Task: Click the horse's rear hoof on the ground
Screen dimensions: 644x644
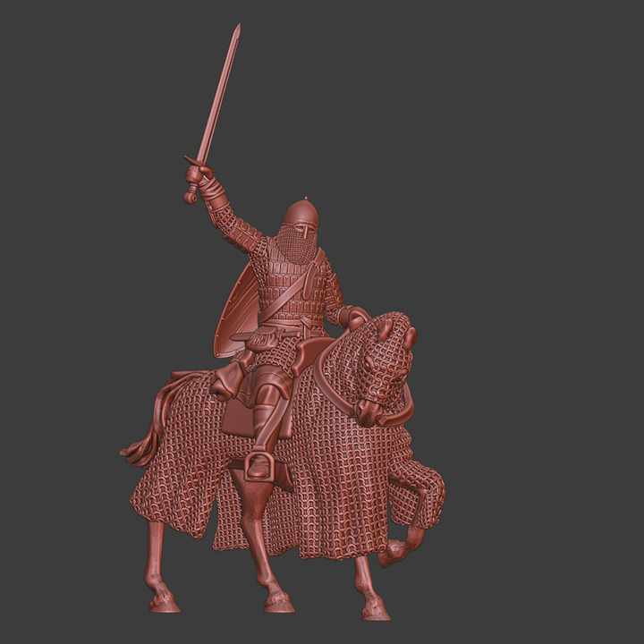Action: (x=164, y=604)
